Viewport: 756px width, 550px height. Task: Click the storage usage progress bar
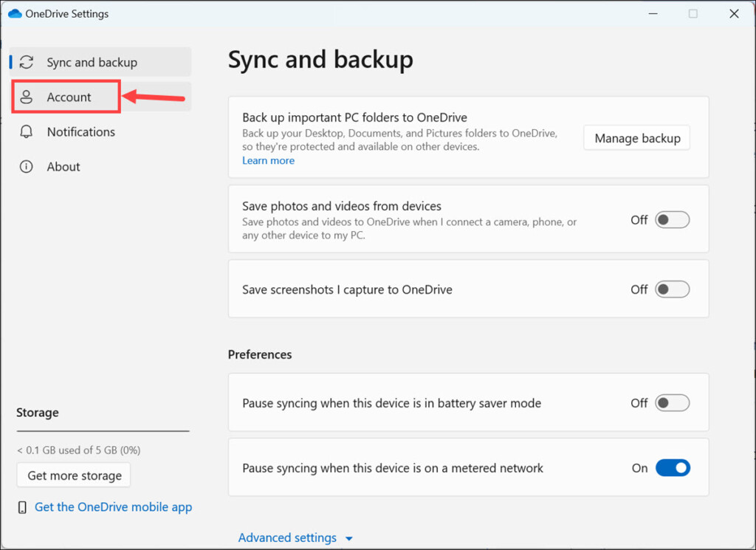[x=103, y=431]
